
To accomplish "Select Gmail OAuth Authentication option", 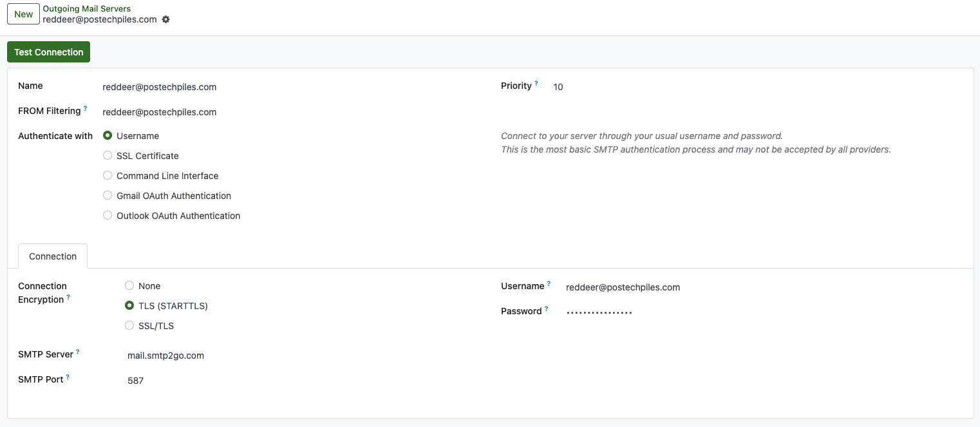I will pos(108,196).
